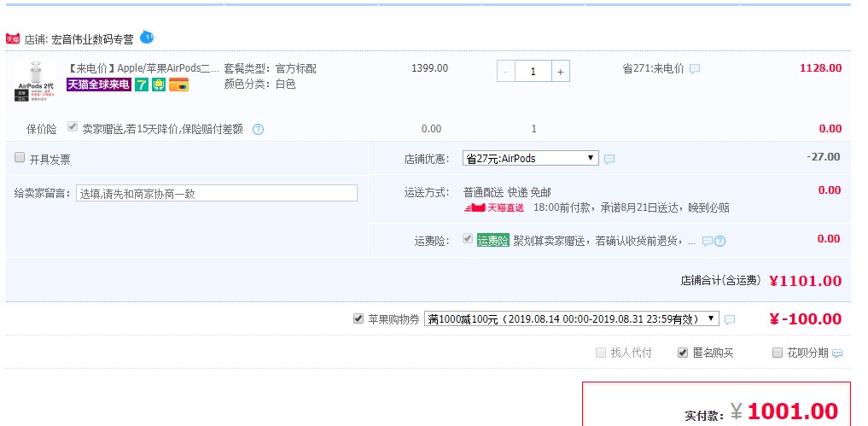The width and height of the screenshot is (868, 426).
Task: Click the quantity input field showing 1
Action: coord(533,72)
